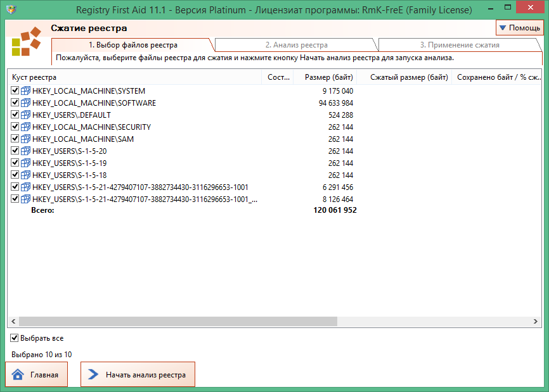Image resolution: width=549 pixels, height=392 pixels.
Task: Click the horizontal scrollbar left arrow
Action: tap(13, 321)
